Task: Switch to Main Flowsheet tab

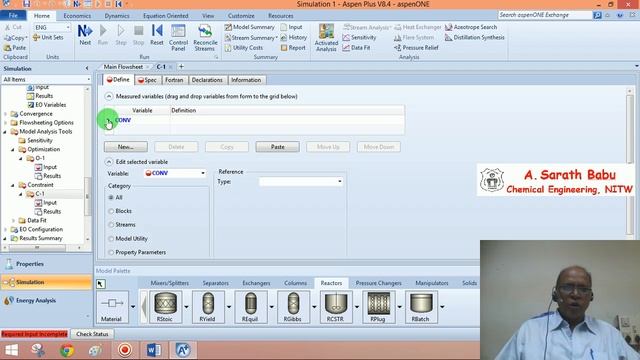Action: (123, 67)
